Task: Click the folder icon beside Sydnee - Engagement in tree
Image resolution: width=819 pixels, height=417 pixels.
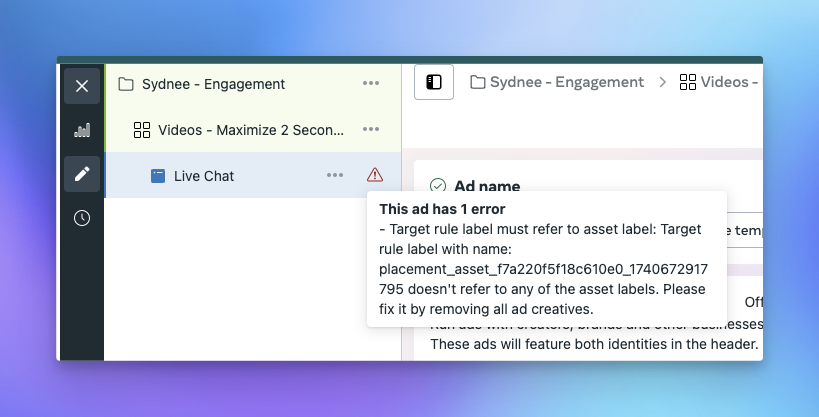Action: 125,84
